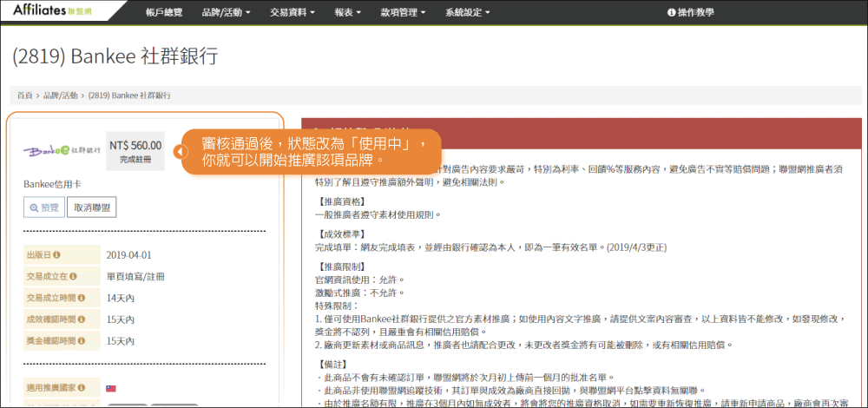Click the line 激勵式推廣：不允許。

click(360, 293)
